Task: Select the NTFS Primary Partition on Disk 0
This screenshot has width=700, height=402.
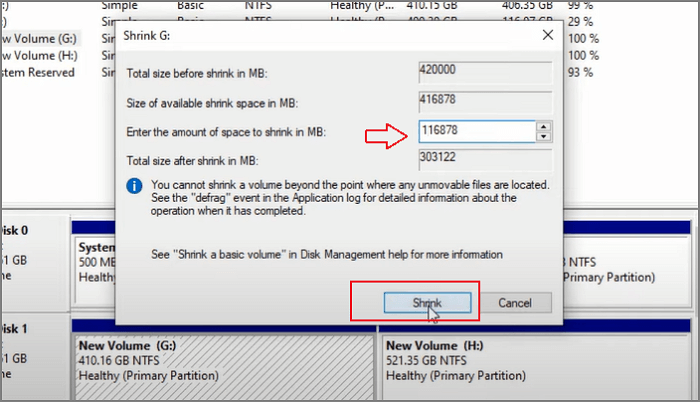Action: coord(627,270)
